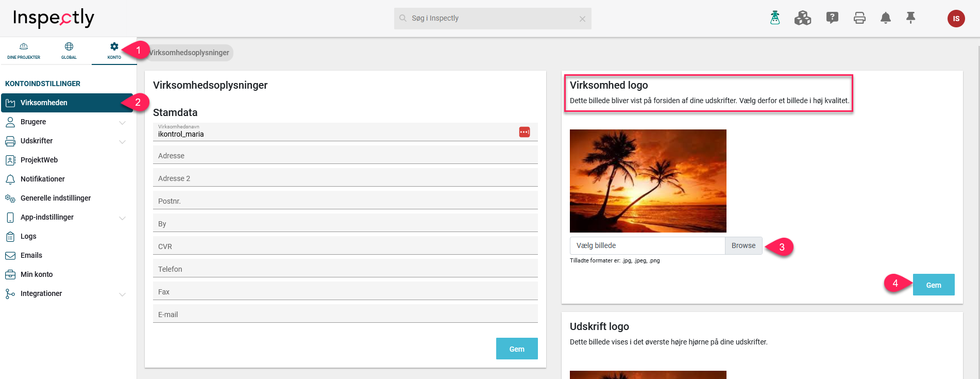Click the Logs clipboard icon
The image size is (980, 379).
(x=10, y=236)
